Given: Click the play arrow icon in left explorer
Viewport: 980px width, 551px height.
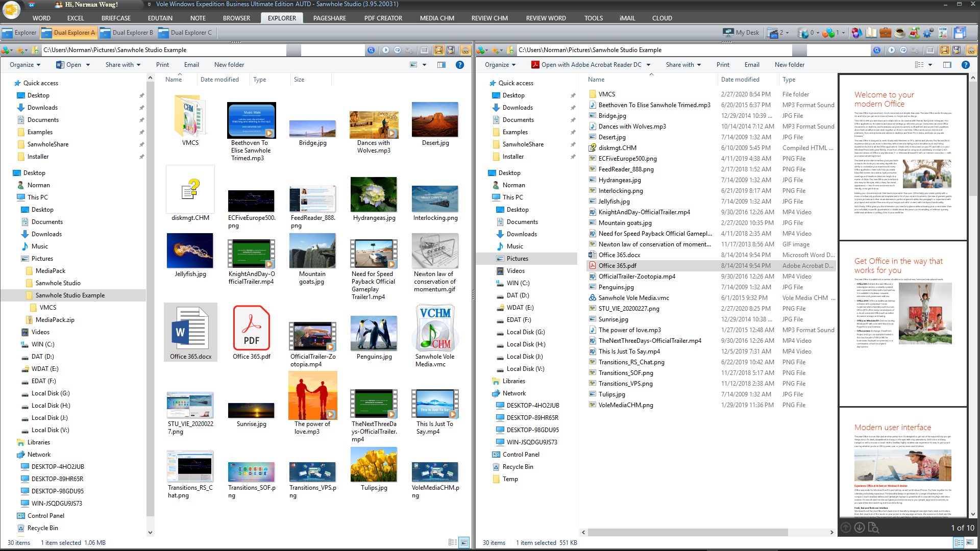Looking at the screenshot, I should 386,50.
